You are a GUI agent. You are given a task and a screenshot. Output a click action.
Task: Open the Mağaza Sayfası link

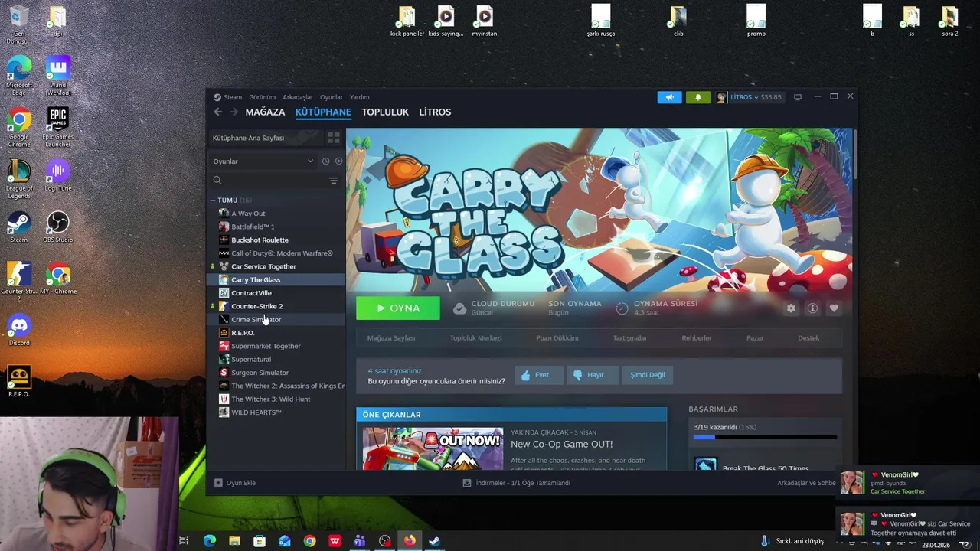point(391,338)
